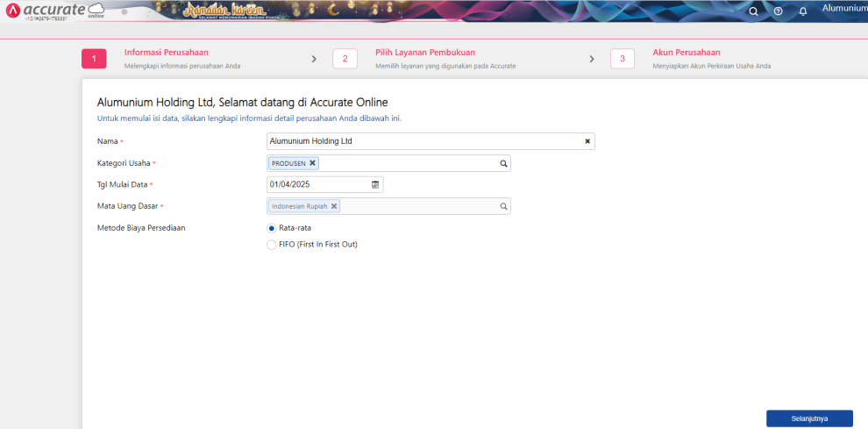Remove the Indonesian Rupiah tag
This screenshot has height=429, width=868.
(334, 206)
